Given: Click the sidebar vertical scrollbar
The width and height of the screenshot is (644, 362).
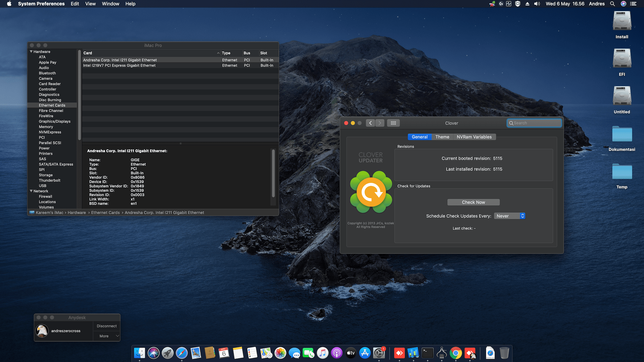Looking at the screenshot, I should coord(79,96).
